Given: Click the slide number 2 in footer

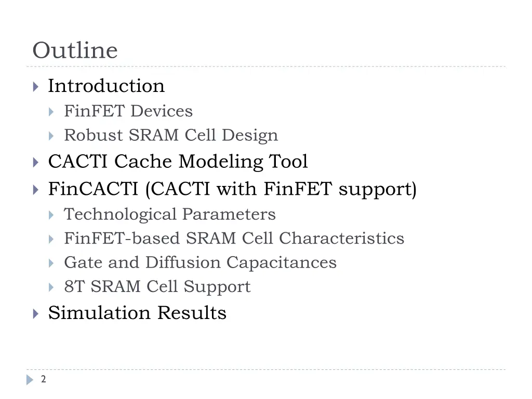Looking at the screenshot, I should coord(44,379).
